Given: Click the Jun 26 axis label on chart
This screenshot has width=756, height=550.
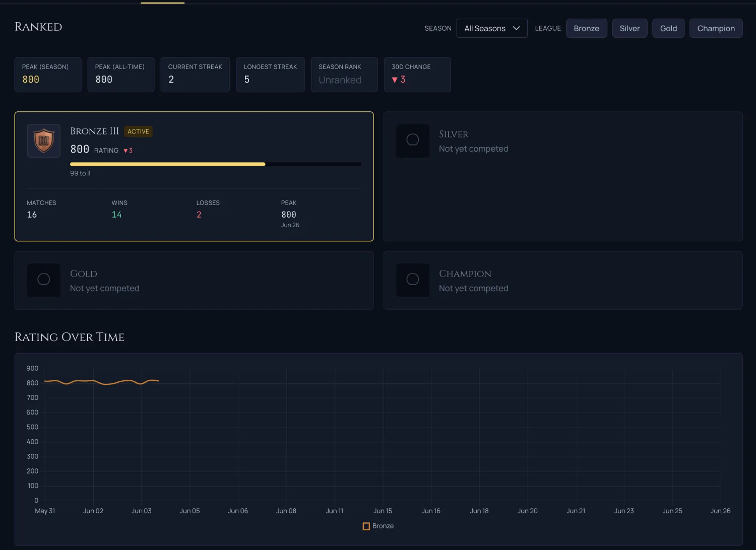Looking at the screenshot, I should (720, 511).
